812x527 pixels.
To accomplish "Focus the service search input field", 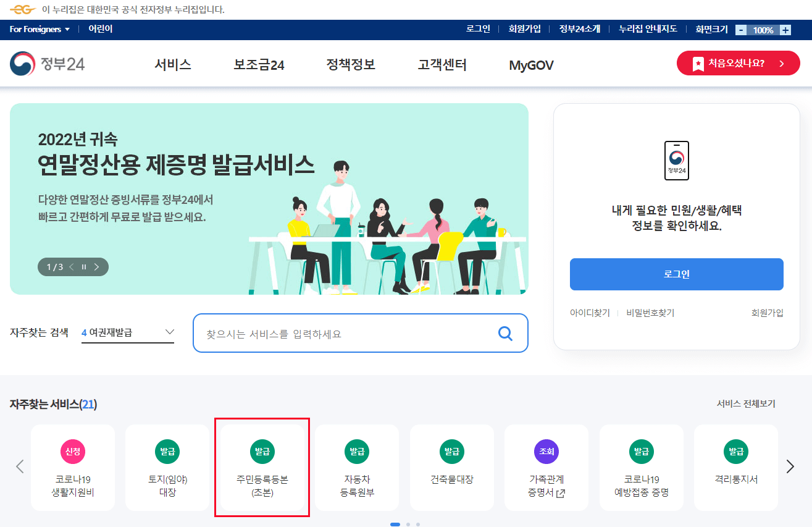I will 361,333.
